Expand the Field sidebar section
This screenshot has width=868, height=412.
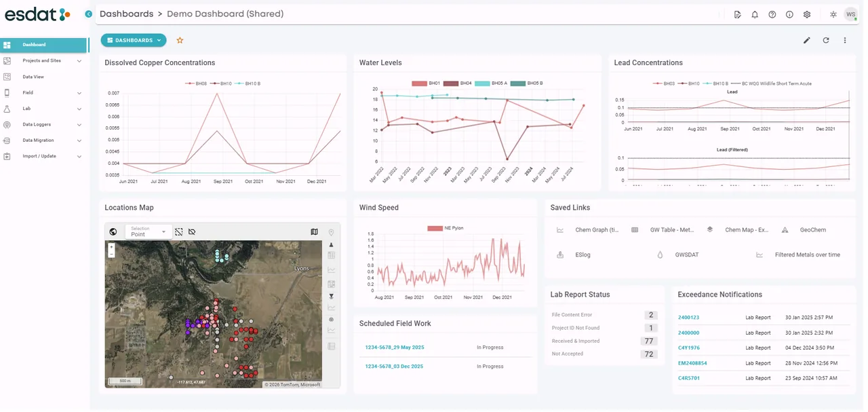coord(45,93)
